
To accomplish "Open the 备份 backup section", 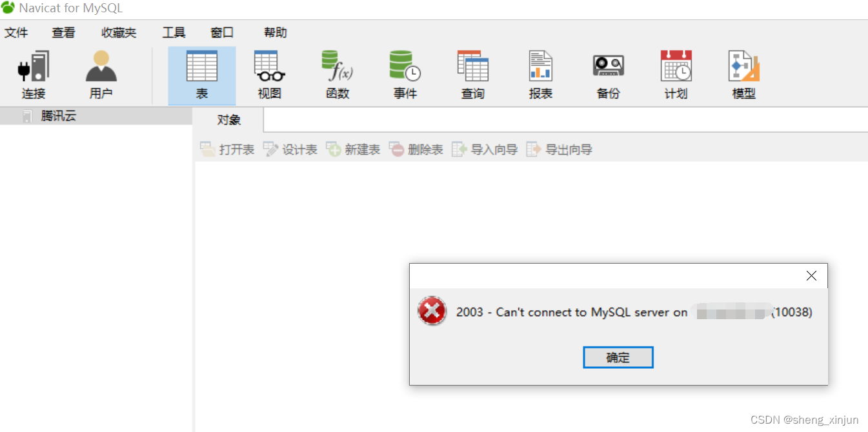I will [609, 75].
